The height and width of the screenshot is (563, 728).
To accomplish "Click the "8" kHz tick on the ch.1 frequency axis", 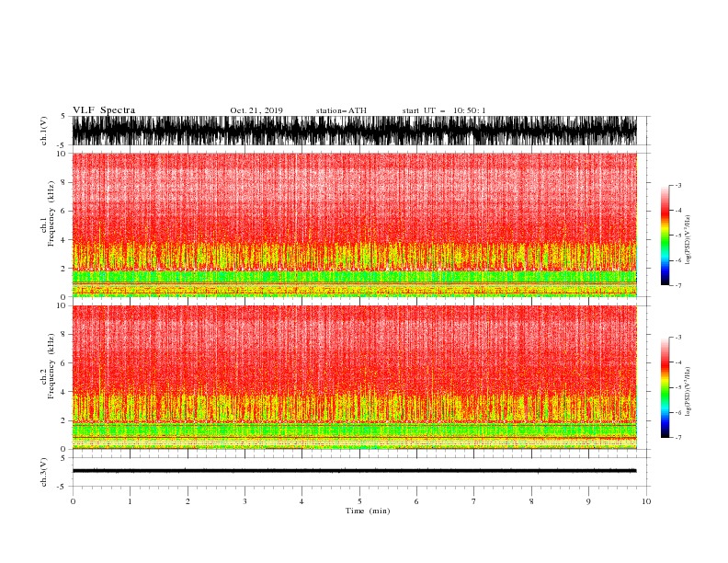I will click(x=63, y=182).
